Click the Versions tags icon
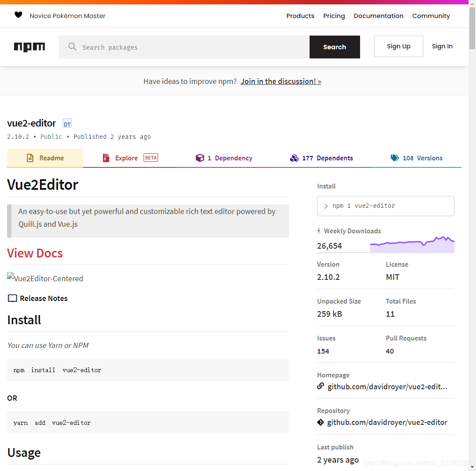 (x=395, y=158)
